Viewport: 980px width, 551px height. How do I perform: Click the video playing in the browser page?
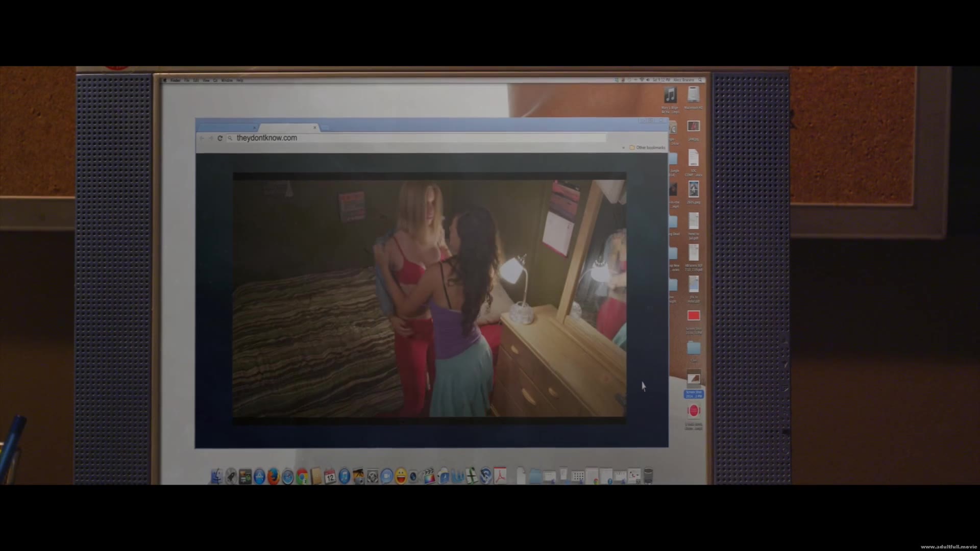click(x=429, y=298)
